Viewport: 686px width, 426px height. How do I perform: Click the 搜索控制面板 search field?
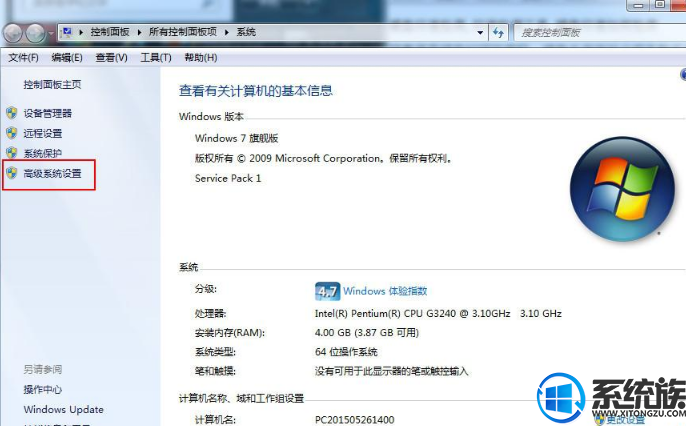coord(599,33)
